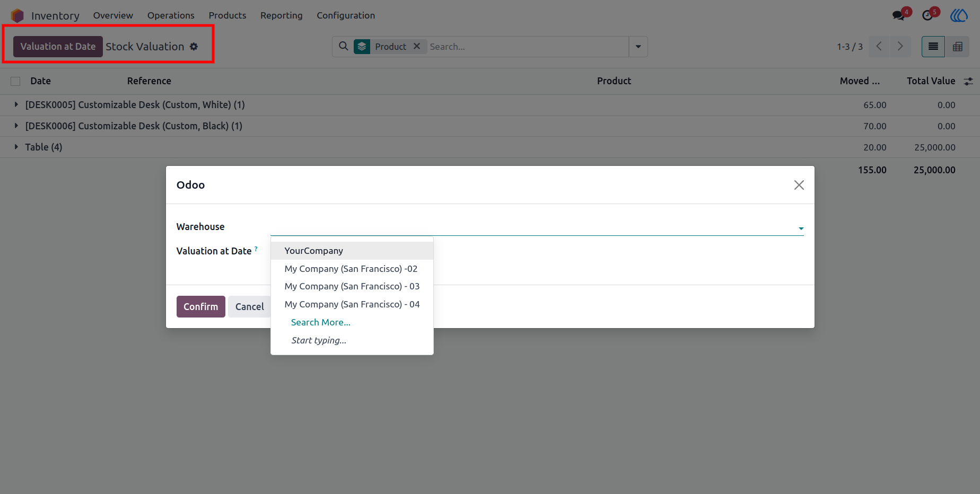This screenshot has width=980, height=494.
Task: Open the Valuation at Date help tooltip
Action: point(256,248)
